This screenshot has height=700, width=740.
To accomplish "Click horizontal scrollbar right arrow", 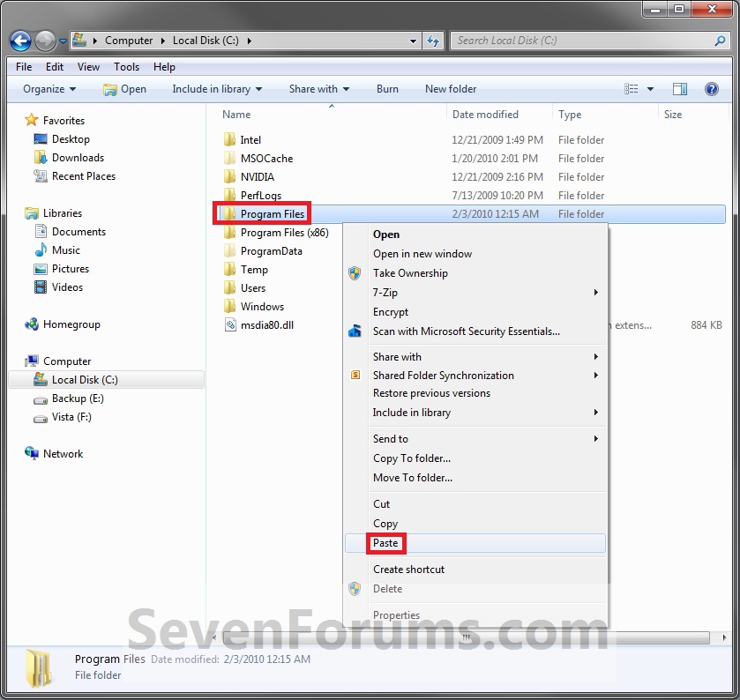I will point(724,637).
